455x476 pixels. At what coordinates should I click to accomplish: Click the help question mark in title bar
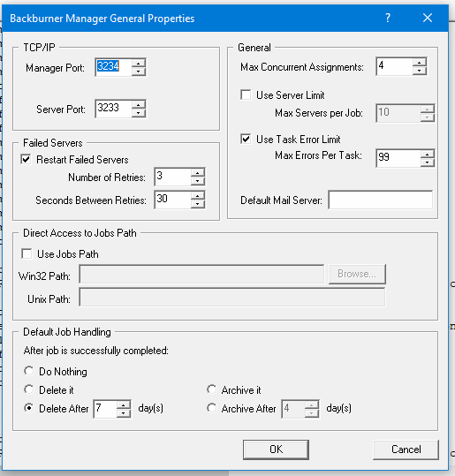[x=388, y=18]
